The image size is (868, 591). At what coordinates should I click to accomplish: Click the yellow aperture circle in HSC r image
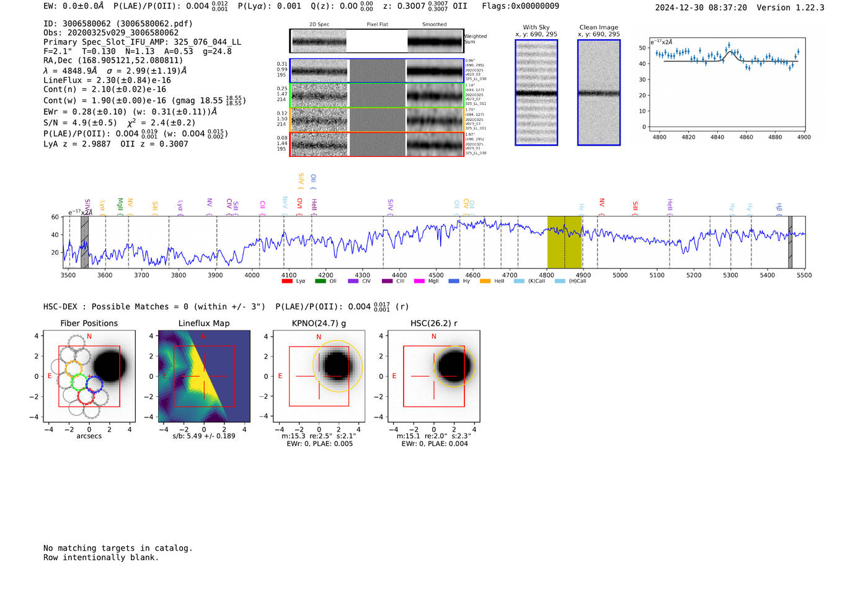454,366
